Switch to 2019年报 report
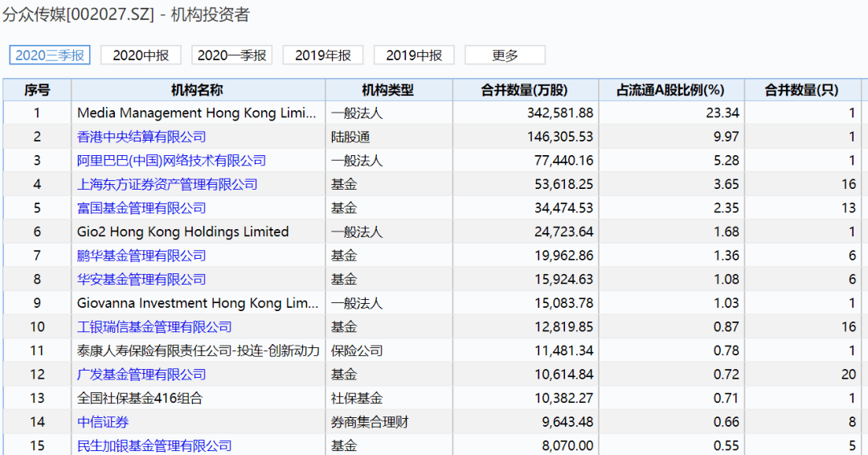This screenshot has width=868, height=455. click(x=323, y=55)
